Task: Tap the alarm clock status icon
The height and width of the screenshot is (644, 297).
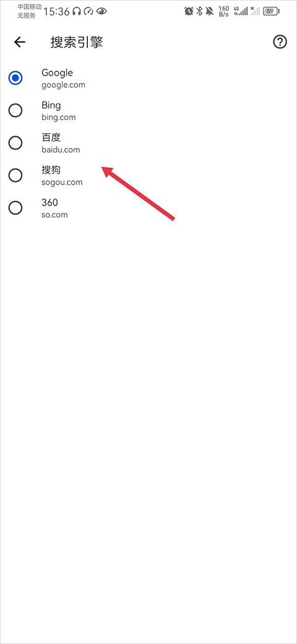Action: coord(189,11)
